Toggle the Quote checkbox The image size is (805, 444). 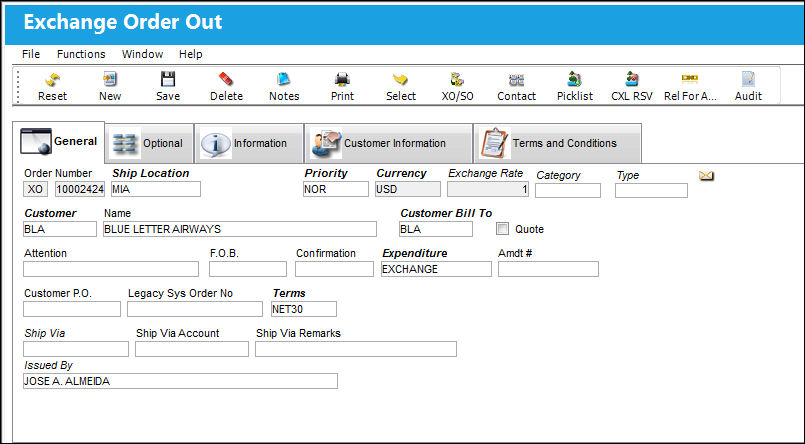pos(502,229)
